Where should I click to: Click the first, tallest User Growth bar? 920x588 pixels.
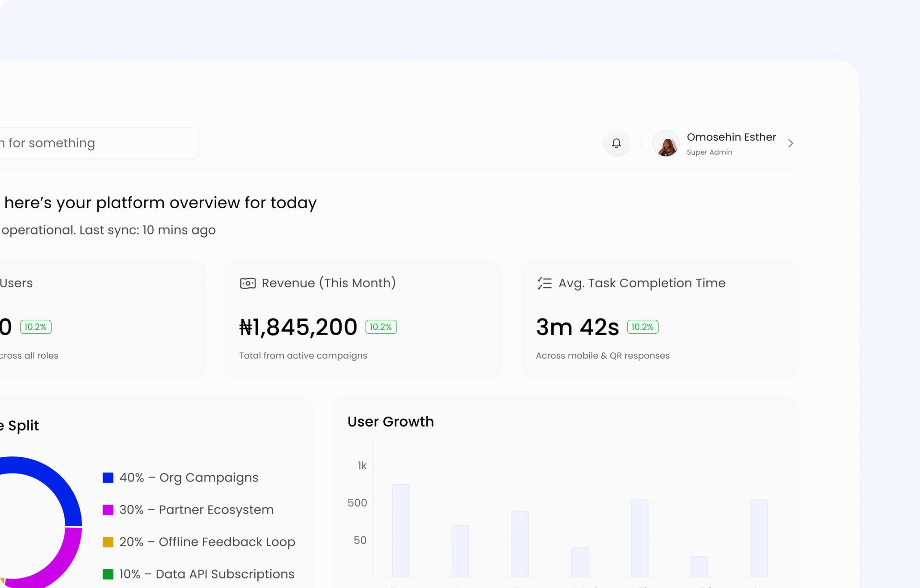pos(401,530)
